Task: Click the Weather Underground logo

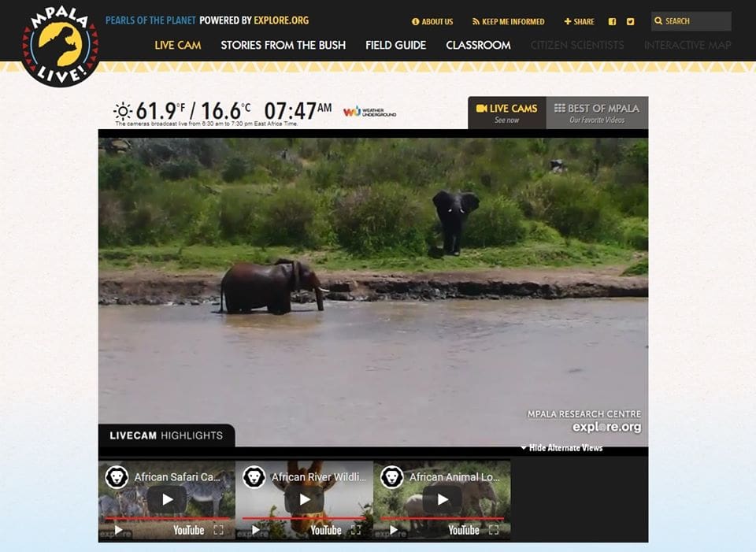Action: 370,112
